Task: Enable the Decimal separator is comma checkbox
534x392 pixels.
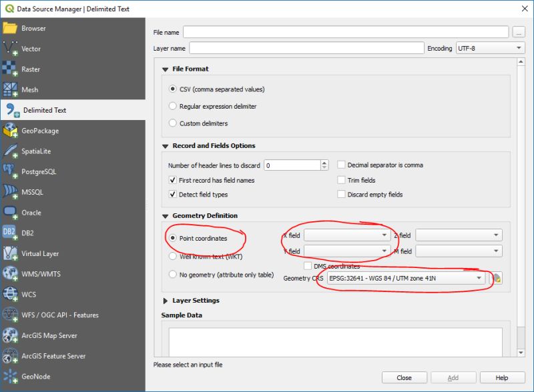Action: pos(341,165)
